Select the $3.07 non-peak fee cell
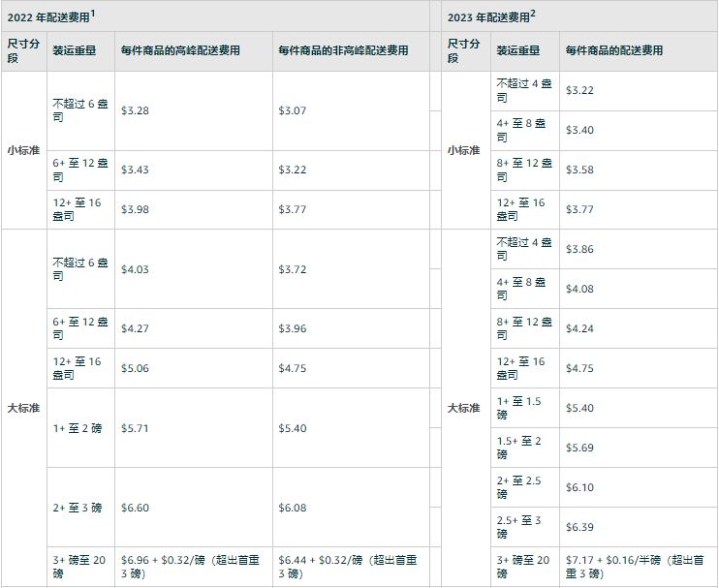The height and width of the screenshot is (588, 719). pyautogui.click(x=293, y=111)
